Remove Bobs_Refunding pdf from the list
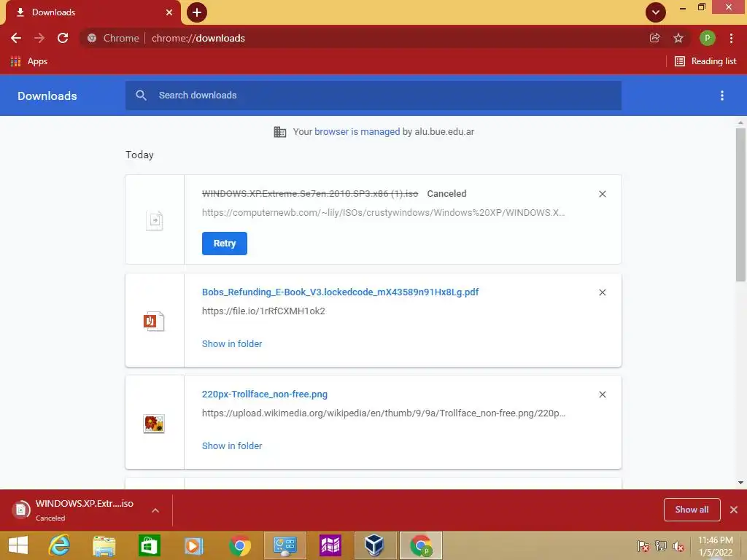 (x=602, y=292)
